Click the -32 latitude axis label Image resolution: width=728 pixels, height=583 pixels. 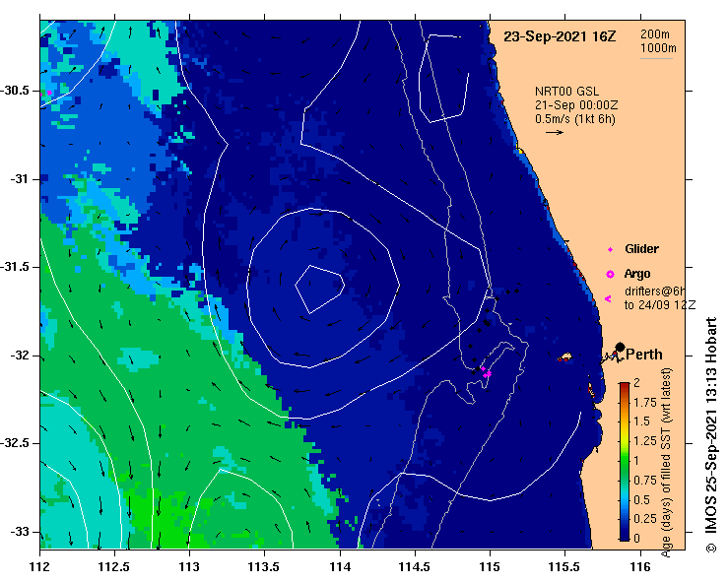[22, 356]
